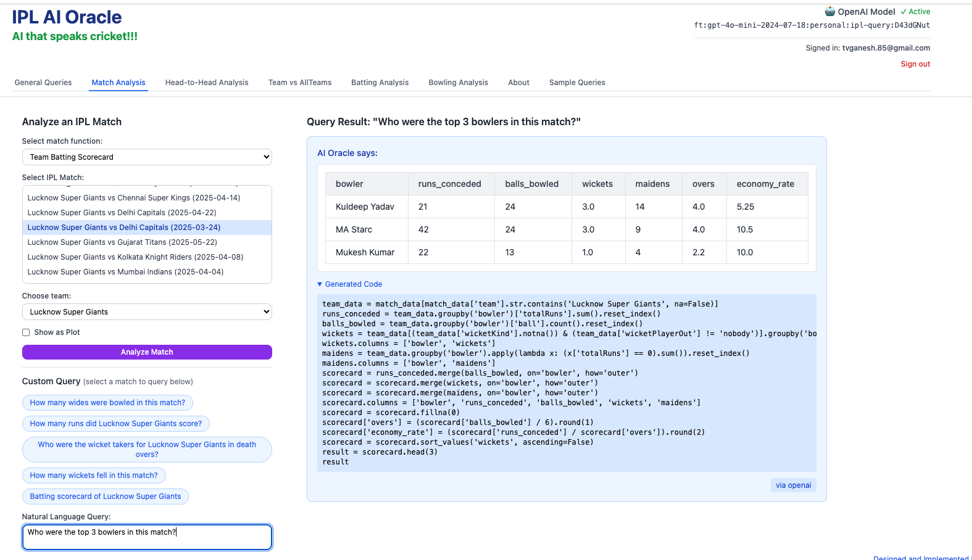This screenshot has height=560, width=972.
Task: Switch to the General Queries tab
Action: click(43, 83)
